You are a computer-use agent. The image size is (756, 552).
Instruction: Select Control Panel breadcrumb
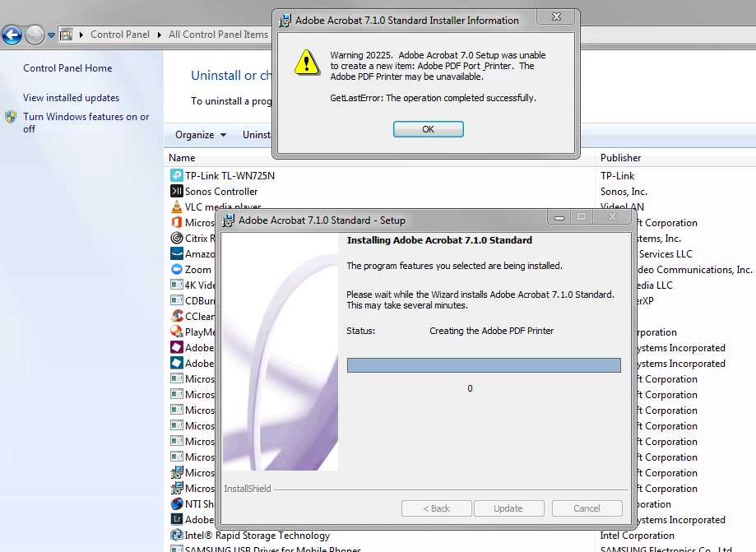coord(120,35)
